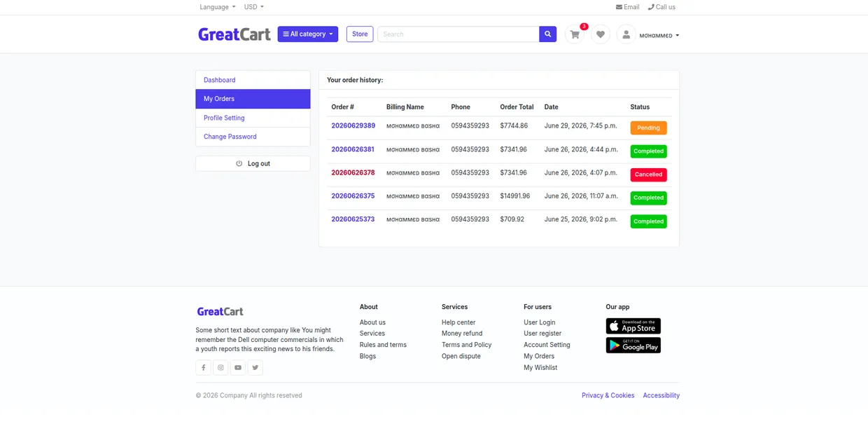
Task: Open the Help center footer link
Action: click(458, 322)
